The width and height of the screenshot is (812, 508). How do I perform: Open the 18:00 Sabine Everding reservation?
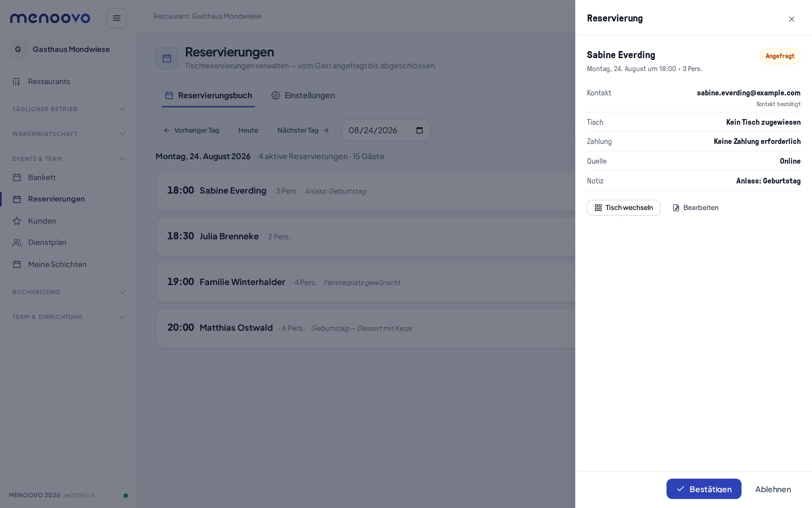click(366, 191)
